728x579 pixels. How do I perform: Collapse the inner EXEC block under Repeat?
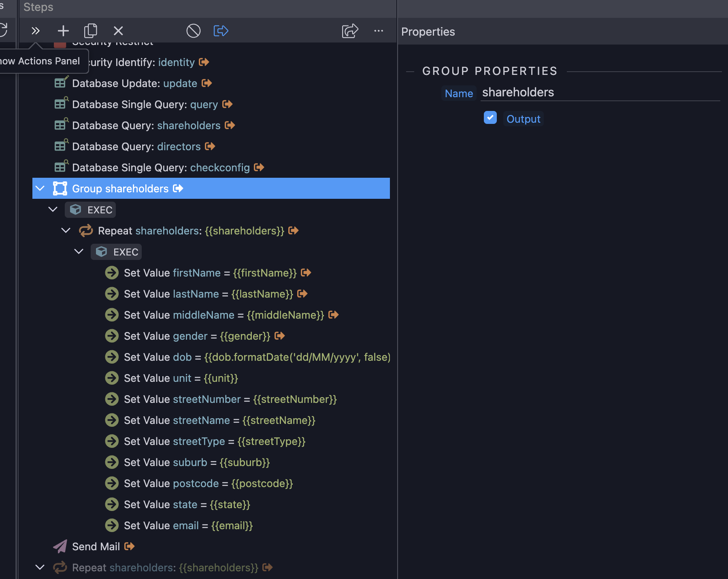(79, 251)
